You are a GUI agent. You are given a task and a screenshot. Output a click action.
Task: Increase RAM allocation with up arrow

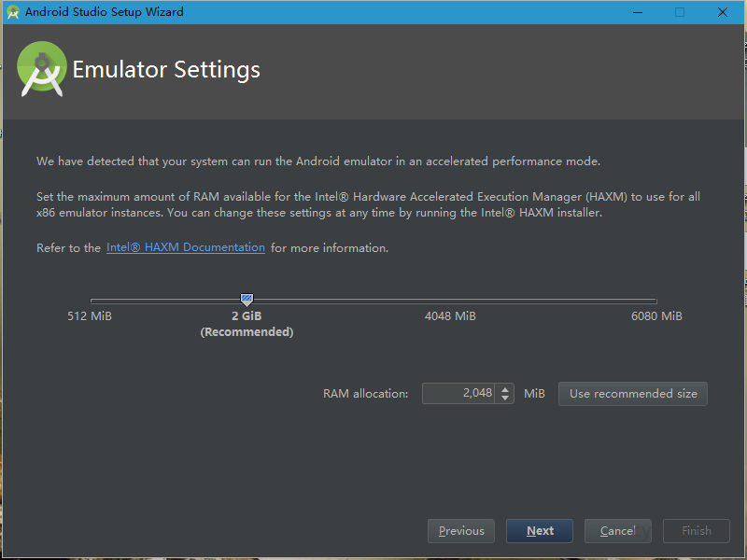pos(505,389)
